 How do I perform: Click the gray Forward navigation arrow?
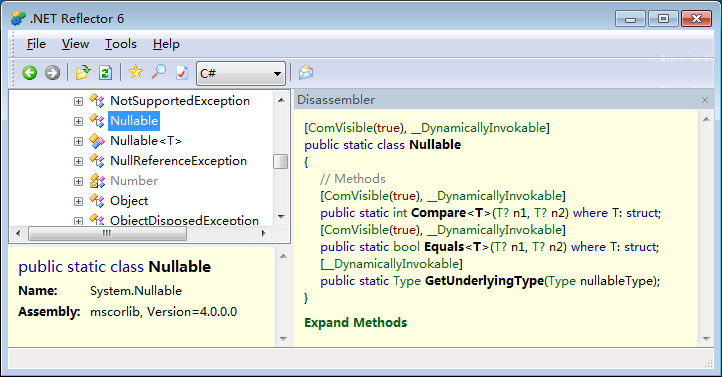click(52, 73)
